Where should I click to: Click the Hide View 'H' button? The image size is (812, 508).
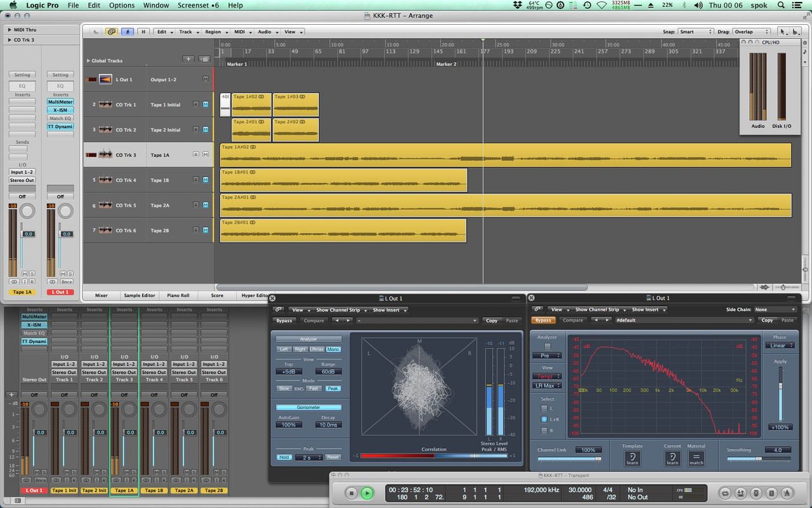coord(143,32)
